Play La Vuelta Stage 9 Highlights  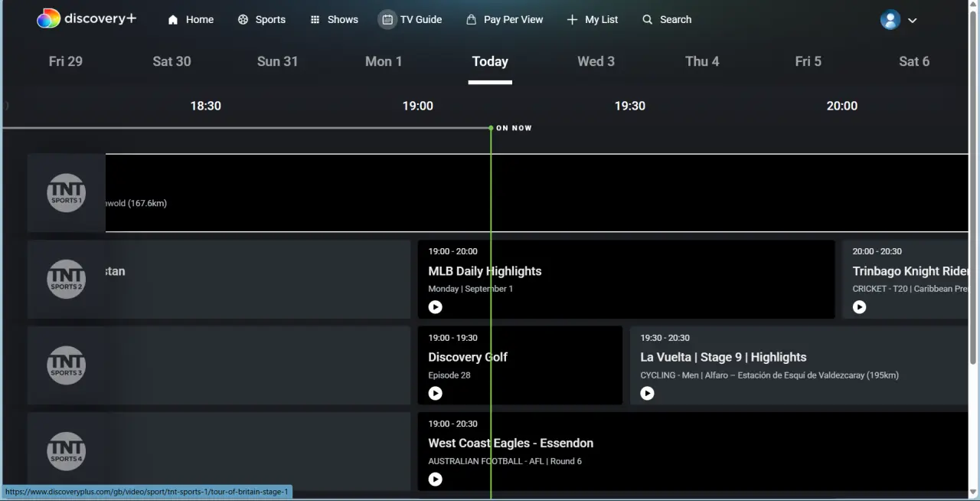click(x=648, y=393)
